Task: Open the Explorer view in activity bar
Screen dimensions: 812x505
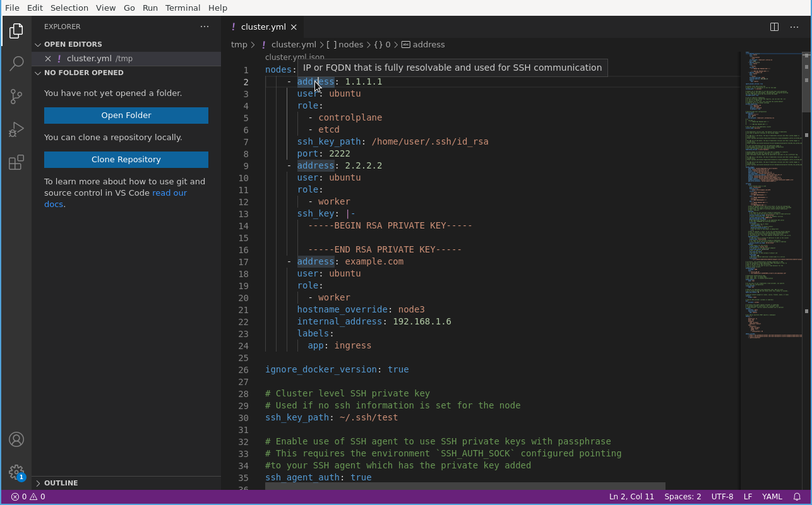Action: (x=16, y=31)
